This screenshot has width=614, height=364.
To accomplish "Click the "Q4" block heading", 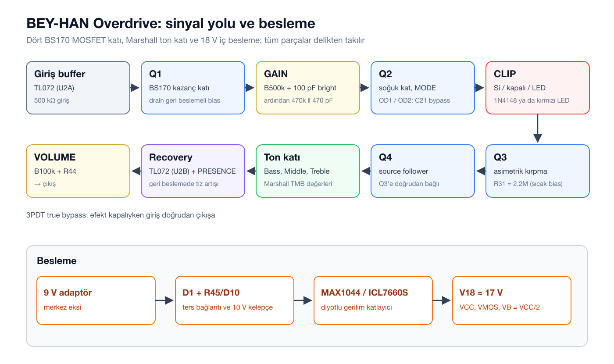I will tap(386, 157).
